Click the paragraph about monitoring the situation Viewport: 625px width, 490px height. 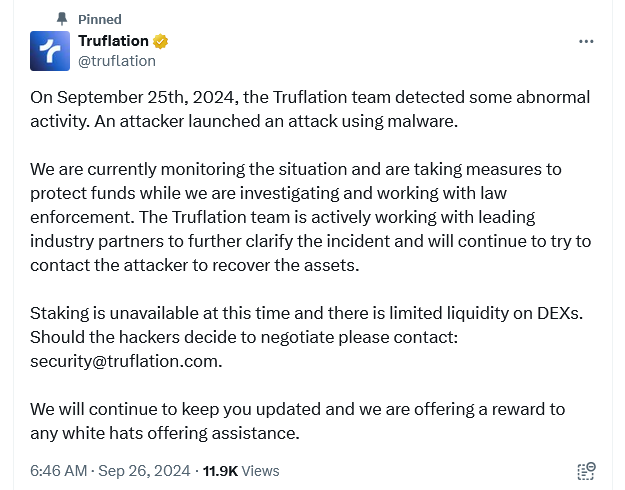point(311,217)
